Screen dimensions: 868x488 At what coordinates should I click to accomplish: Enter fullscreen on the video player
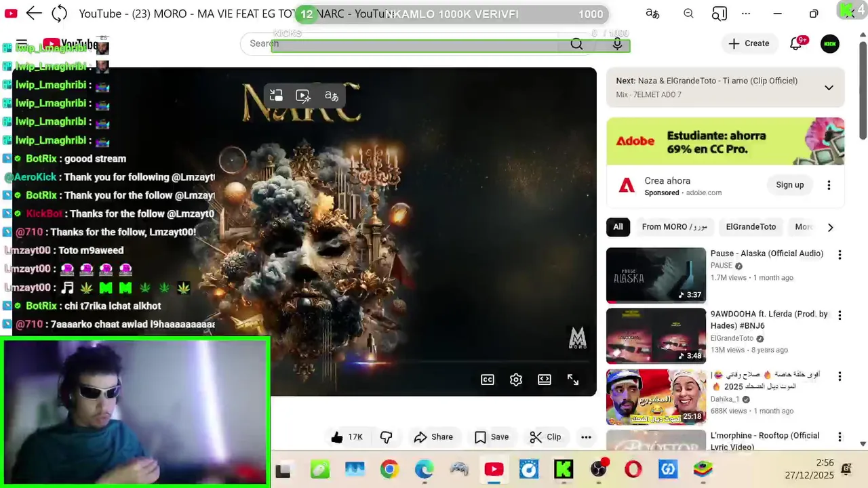pos(573,380)
